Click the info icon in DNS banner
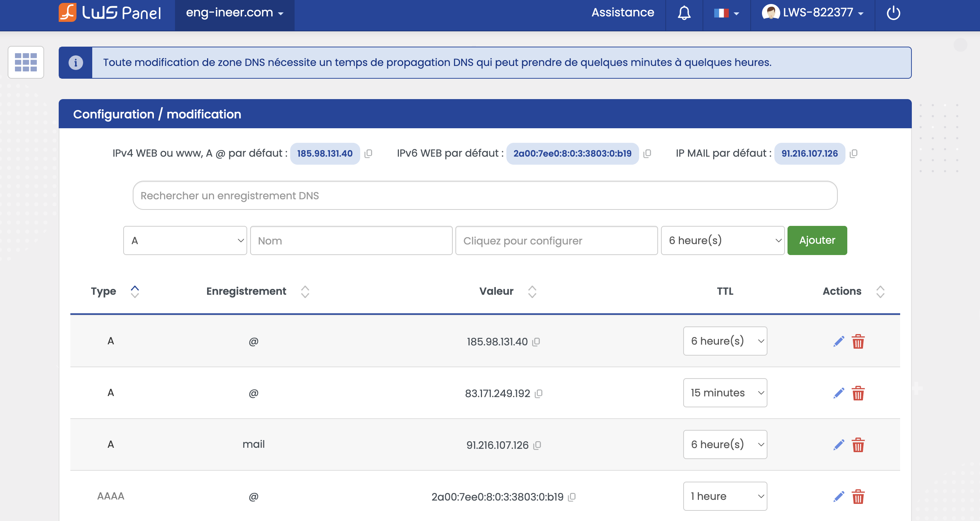Screen dimensions: 980x521 [75, 63]
